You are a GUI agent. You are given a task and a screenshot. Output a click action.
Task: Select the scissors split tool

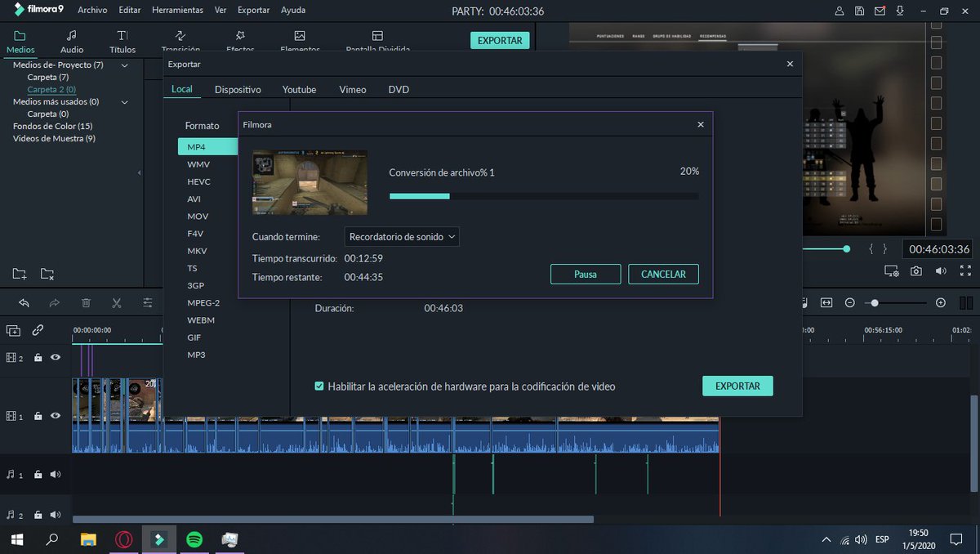(x=117, y=302)
